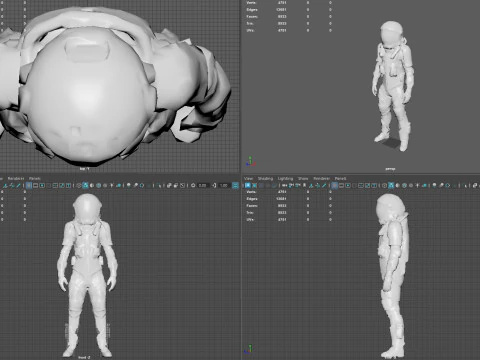The height and width of the screenshot is (360, 480).
Task: Click Use Default Material in front viewport
Action: [x=92, y=185]
